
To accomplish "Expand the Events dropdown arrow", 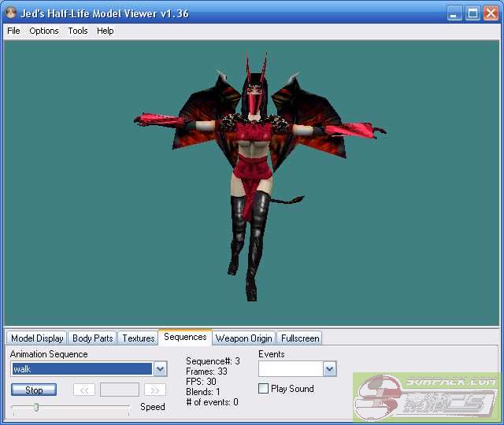I will click(x=329, y=369).
